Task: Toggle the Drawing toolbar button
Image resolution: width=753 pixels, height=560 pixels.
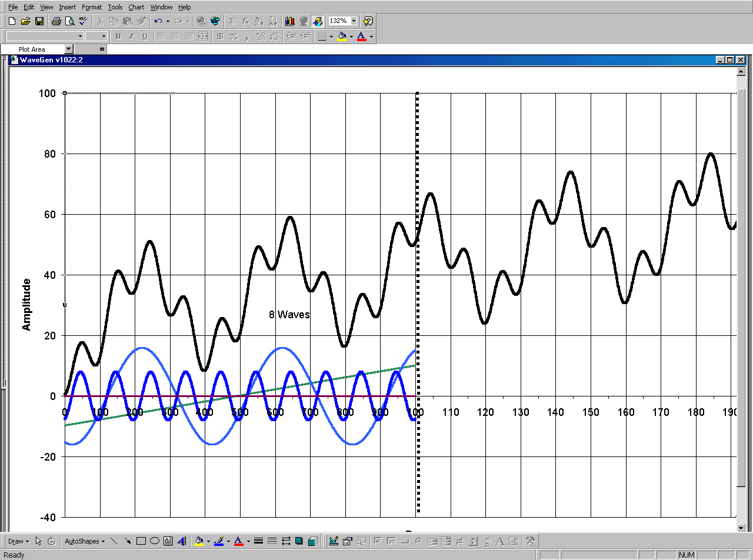Action: pyautogui.click(x=318, y=21)
